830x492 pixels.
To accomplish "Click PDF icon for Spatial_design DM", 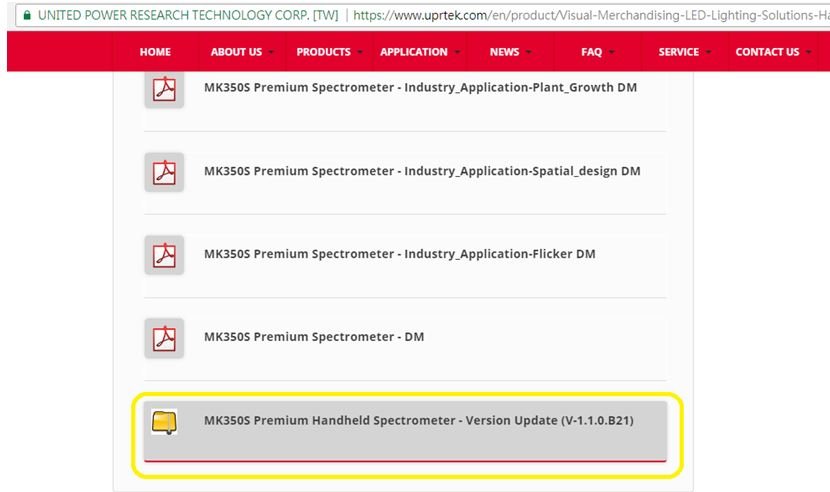I will pos(164,172).
